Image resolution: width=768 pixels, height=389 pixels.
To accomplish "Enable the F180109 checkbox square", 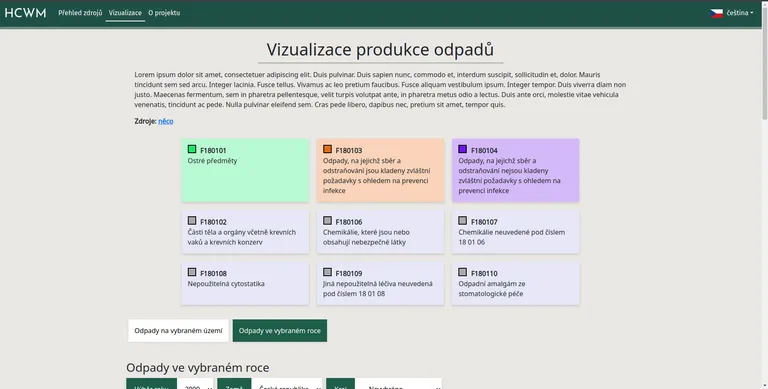I will [x=327, y=272].
